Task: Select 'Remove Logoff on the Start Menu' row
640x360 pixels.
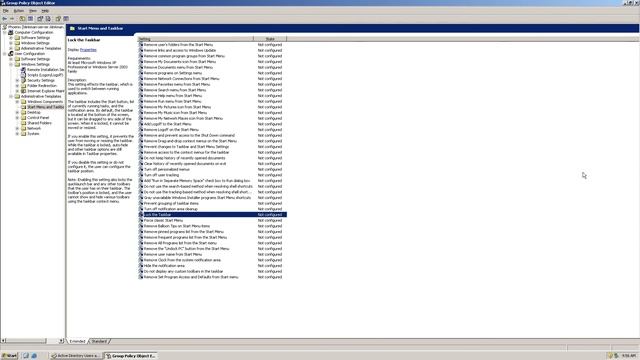Action: click(x=212, y=129)
